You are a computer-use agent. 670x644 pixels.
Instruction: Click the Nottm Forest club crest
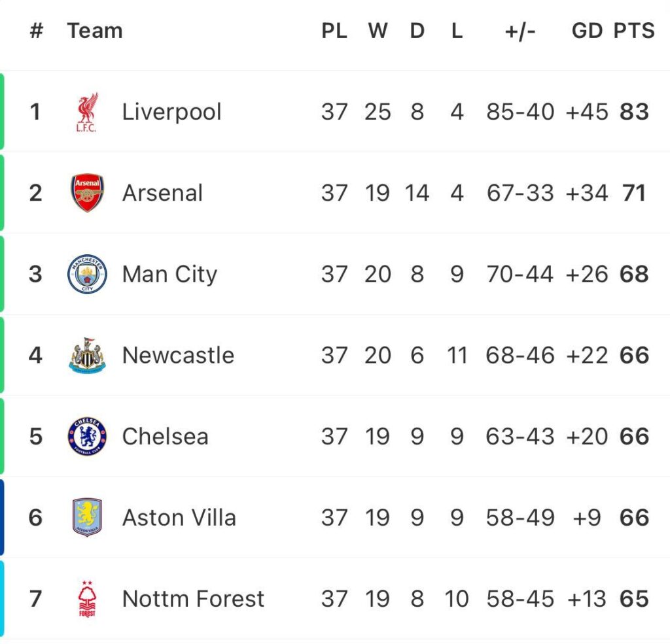87,598
